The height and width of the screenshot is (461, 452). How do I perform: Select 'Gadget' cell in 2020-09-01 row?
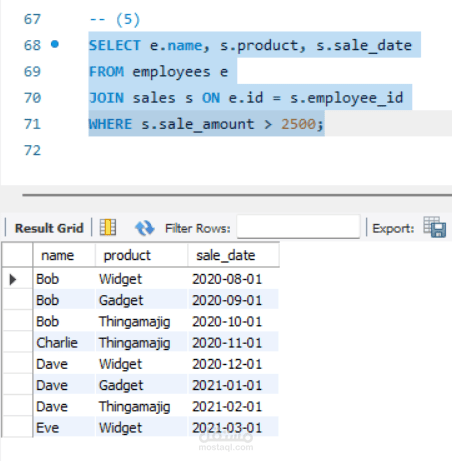141,300
